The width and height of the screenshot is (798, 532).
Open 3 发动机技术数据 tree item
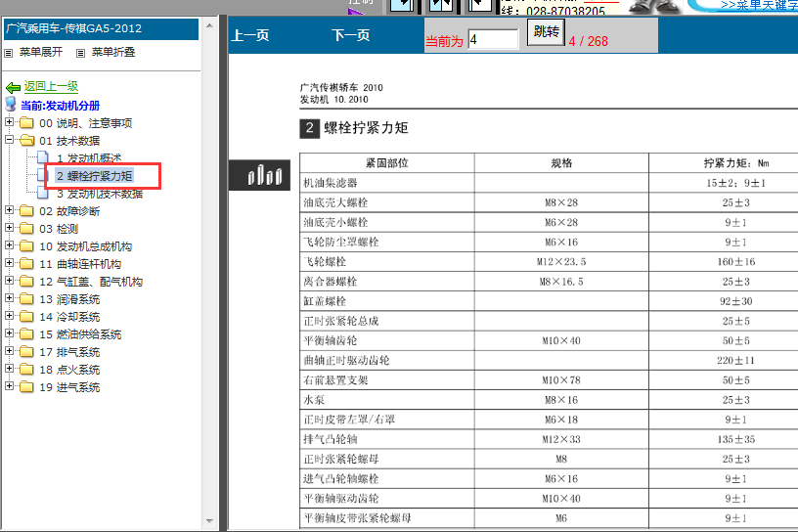click(100, 194)
